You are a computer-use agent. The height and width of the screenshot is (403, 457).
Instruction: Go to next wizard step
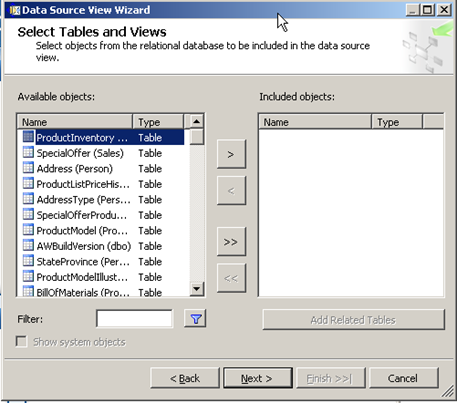pyautogui.click(x=258, y=378)
